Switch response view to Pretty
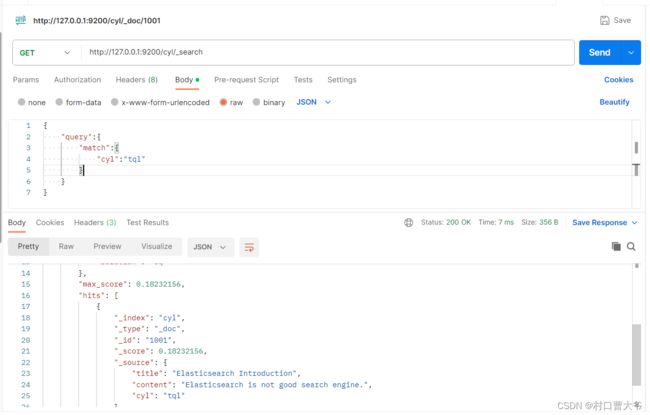 28,247
